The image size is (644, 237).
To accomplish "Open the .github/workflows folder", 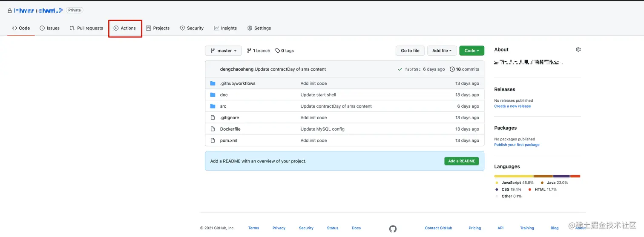I will (238, 83).
